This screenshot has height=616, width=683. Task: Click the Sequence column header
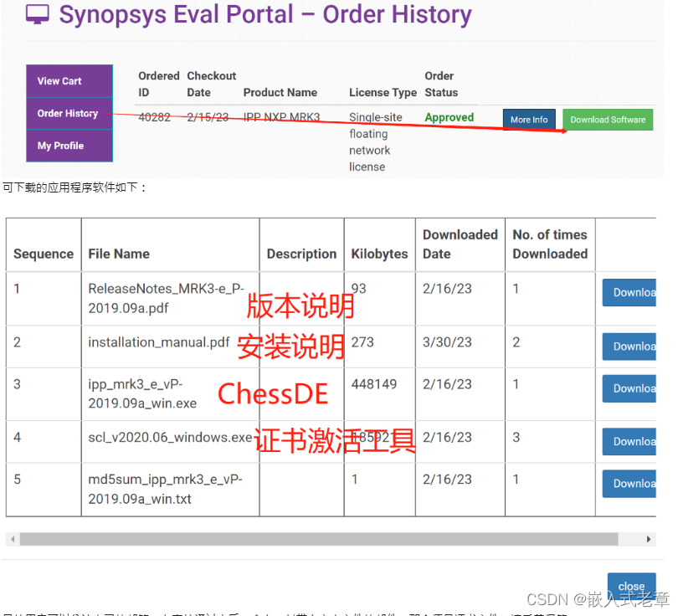[x=44, y=254]
